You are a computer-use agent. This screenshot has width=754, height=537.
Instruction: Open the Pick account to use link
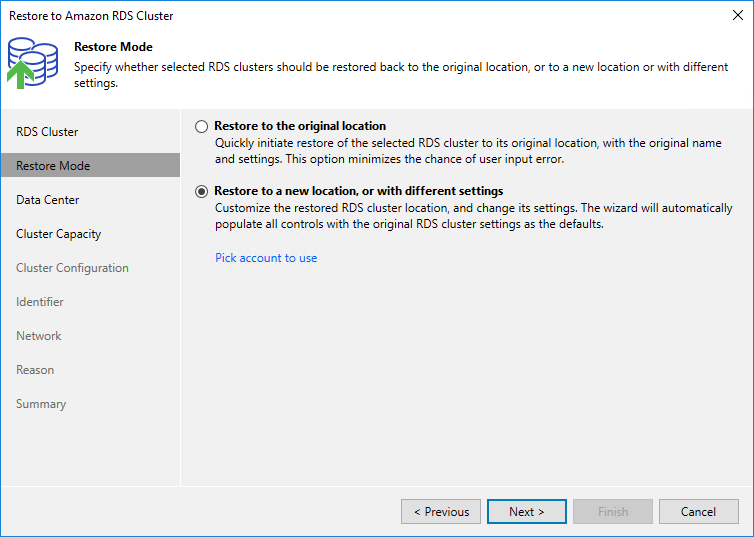[x=266, y=258]
